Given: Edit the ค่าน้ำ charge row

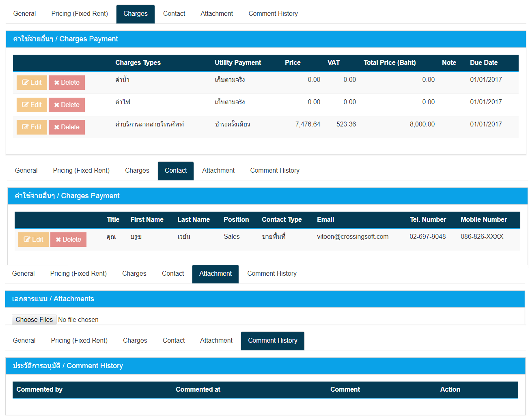Looking at the screenshot, I should pos(32,82).
